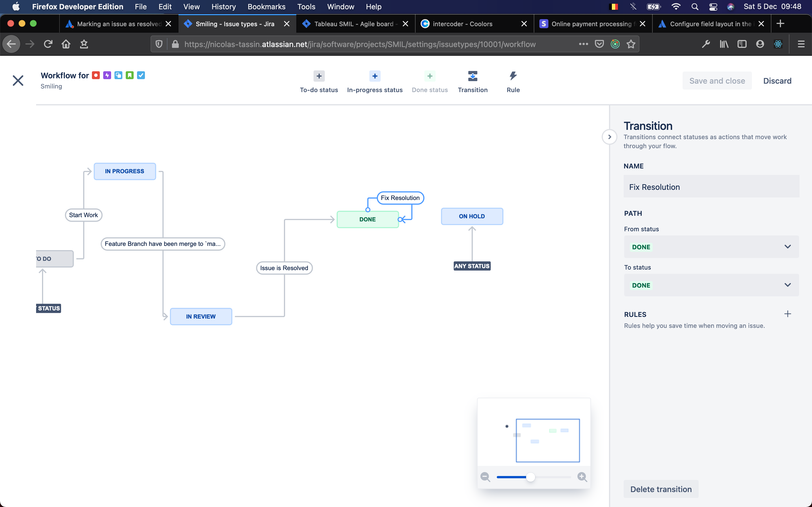
Task: Close the workflow editor with X
Action: point(18,81)
